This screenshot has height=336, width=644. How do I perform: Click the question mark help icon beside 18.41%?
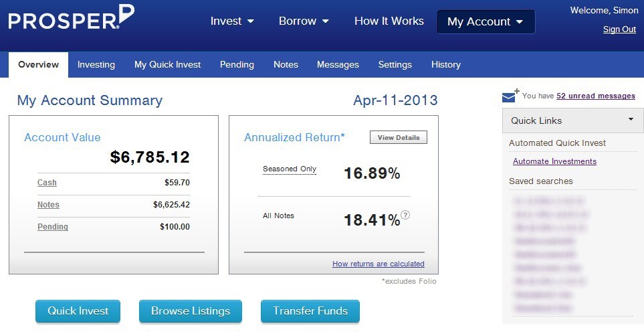click(405, 215)
